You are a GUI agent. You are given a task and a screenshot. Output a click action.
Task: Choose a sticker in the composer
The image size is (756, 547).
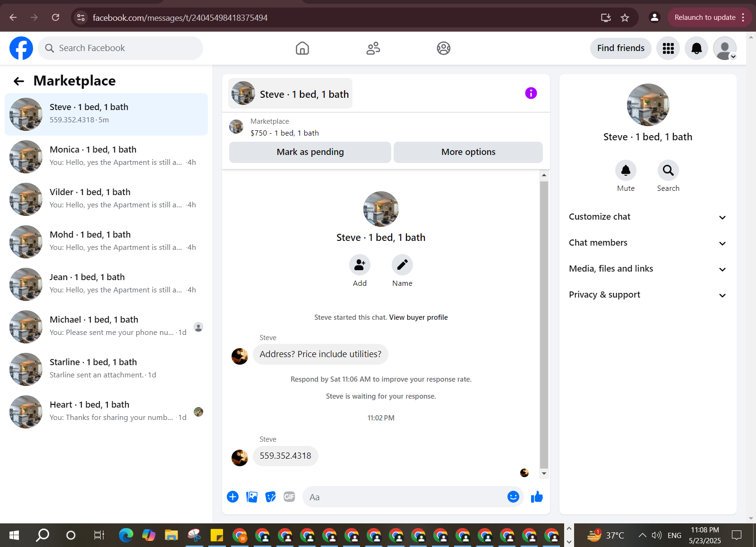(x=270, y=497)
